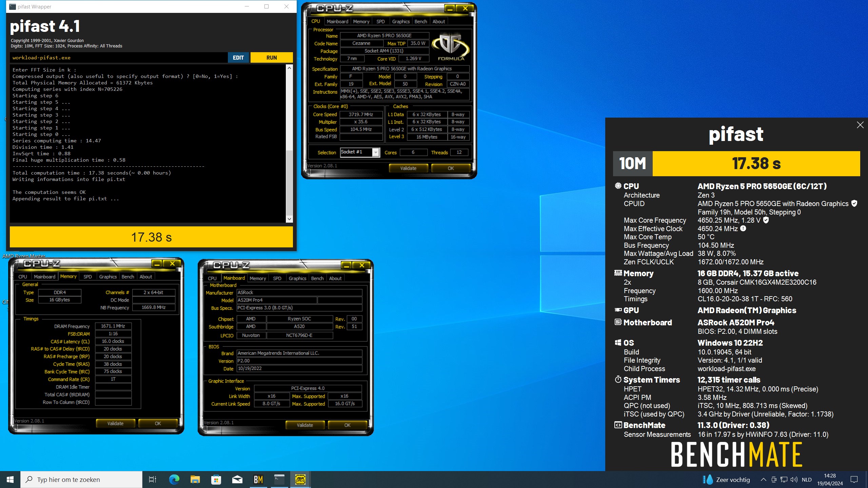Click the pifast console scrollbar down arrow

pos(289,219)
